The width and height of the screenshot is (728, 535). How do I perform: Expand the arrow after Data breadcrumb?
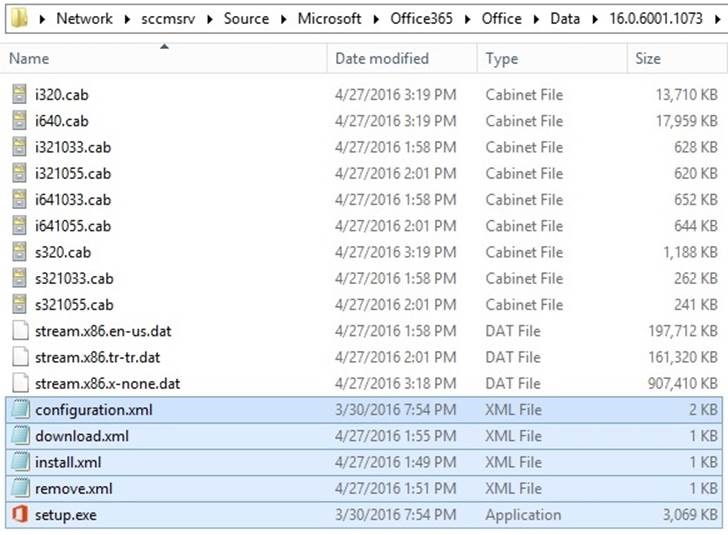(x=595, y=19)
